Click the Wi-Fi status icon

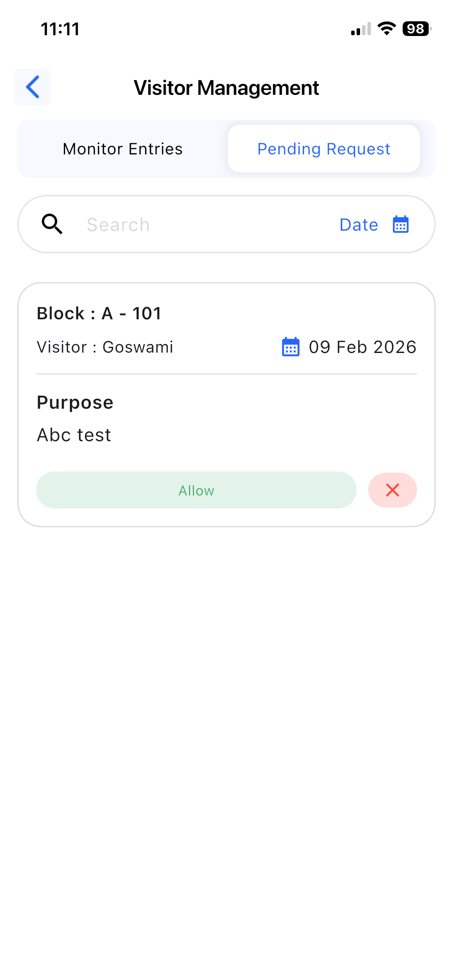(x=386, y=29)
